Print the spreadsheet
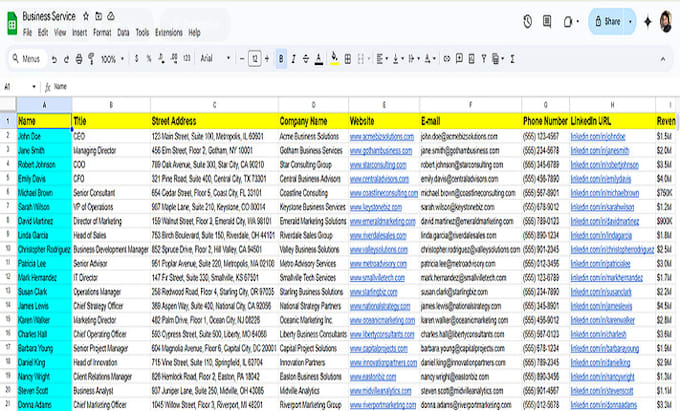 point(79,59)
